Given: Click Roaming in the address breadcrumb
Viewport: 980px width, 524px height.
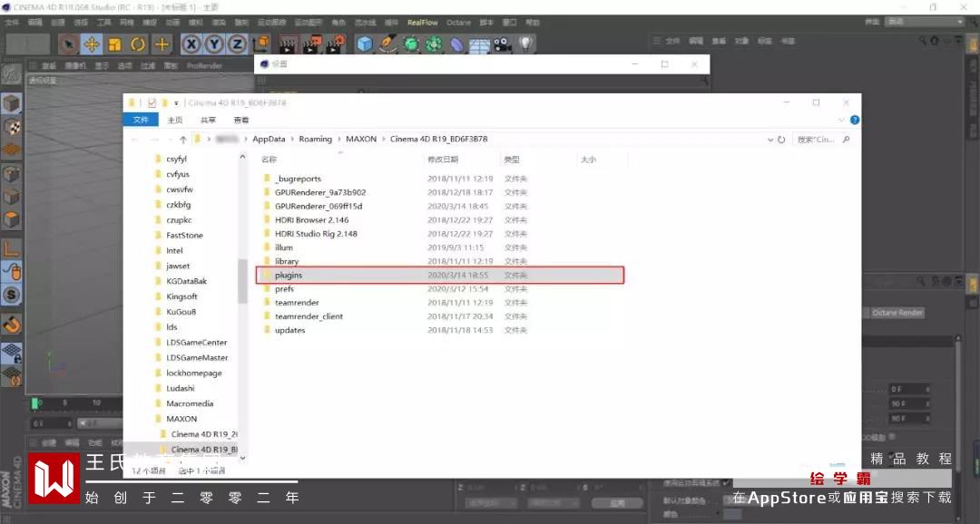Looking at the screenshot, I should click(315, 140).
